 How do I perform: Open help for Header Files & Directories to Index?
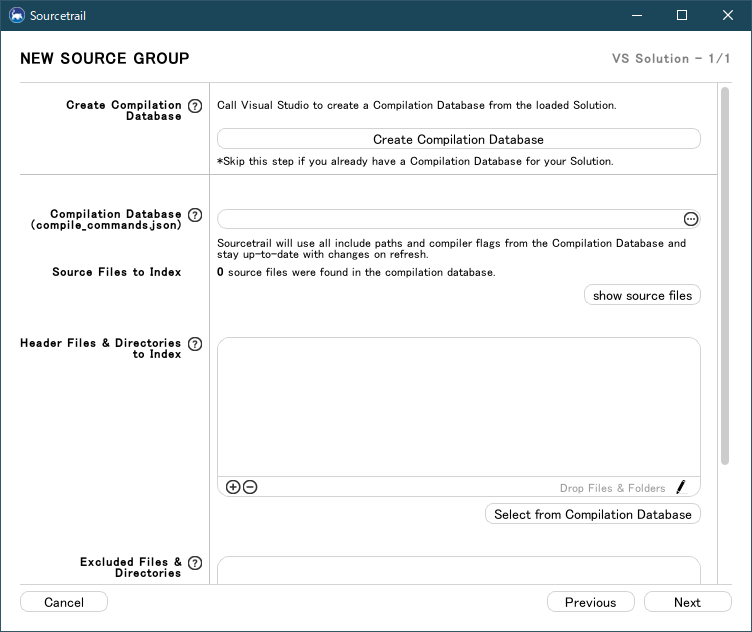(x=195, y=344)
